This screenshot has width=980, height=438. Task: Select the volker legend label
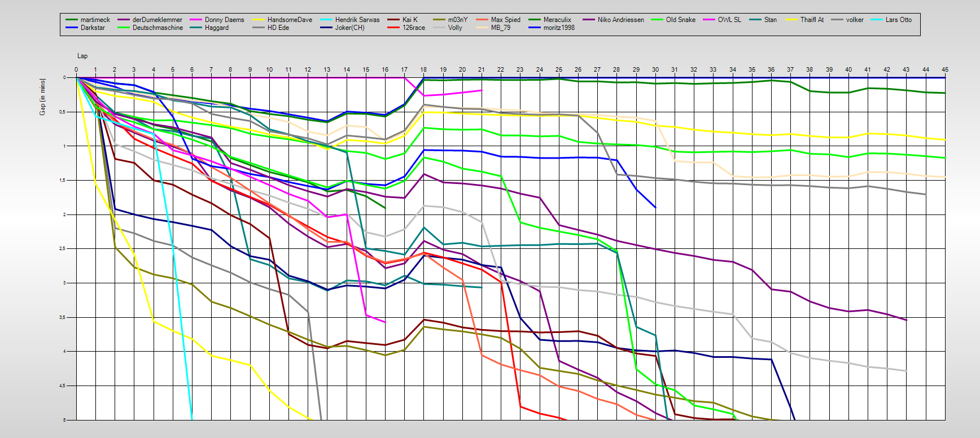click(x=855, y=20)
